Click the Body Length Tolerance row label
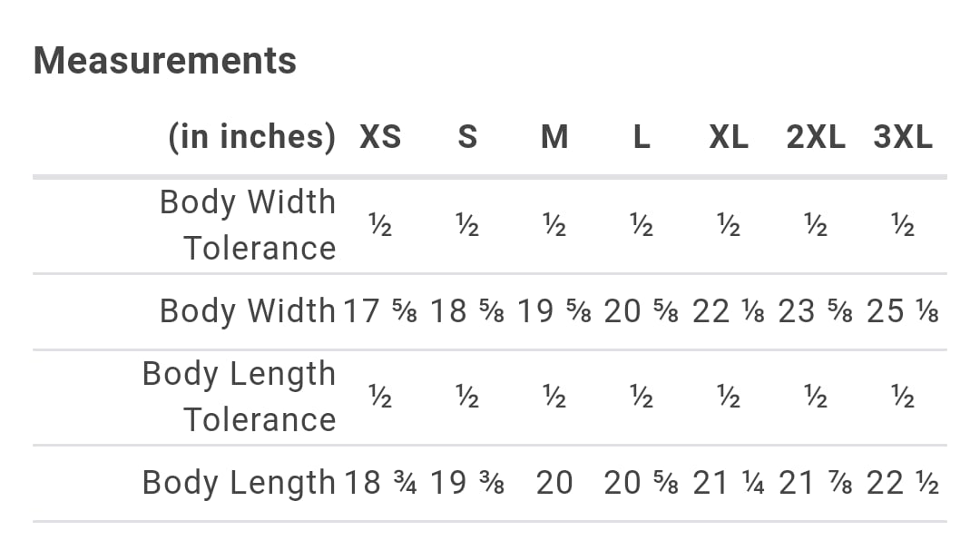This screenshot has width=980, height=560. tap(240, 397)
